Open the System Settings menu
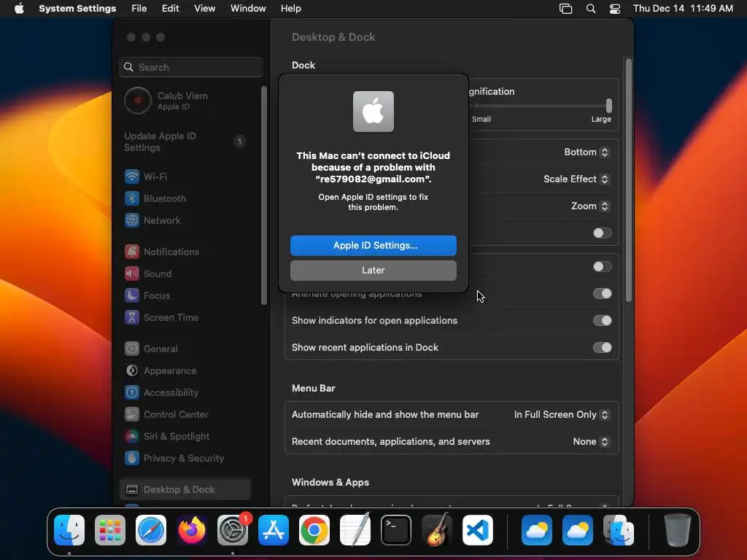747x560 pixels. [x=77, y=9]
